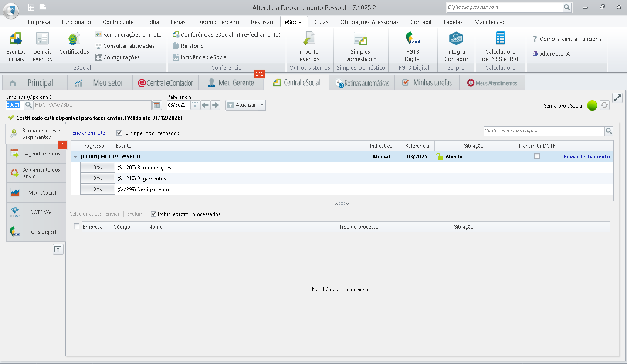Open the Referência calendar picker
The image size is (627, 364).
point(195,105)
